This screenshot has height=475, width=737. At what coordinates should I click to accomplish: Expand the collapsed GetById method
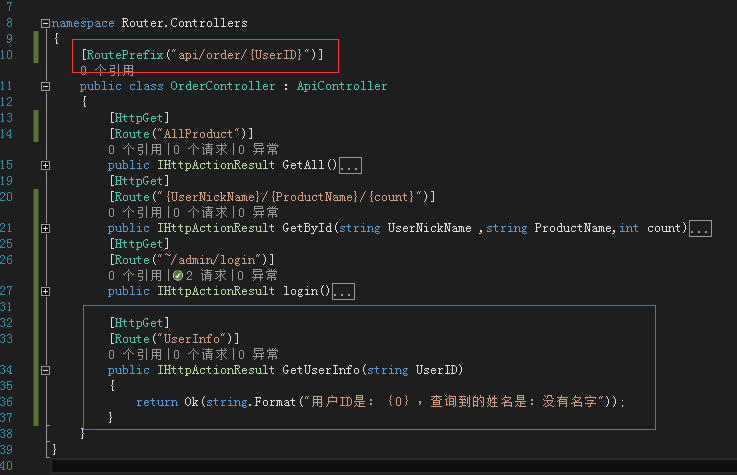45,228
